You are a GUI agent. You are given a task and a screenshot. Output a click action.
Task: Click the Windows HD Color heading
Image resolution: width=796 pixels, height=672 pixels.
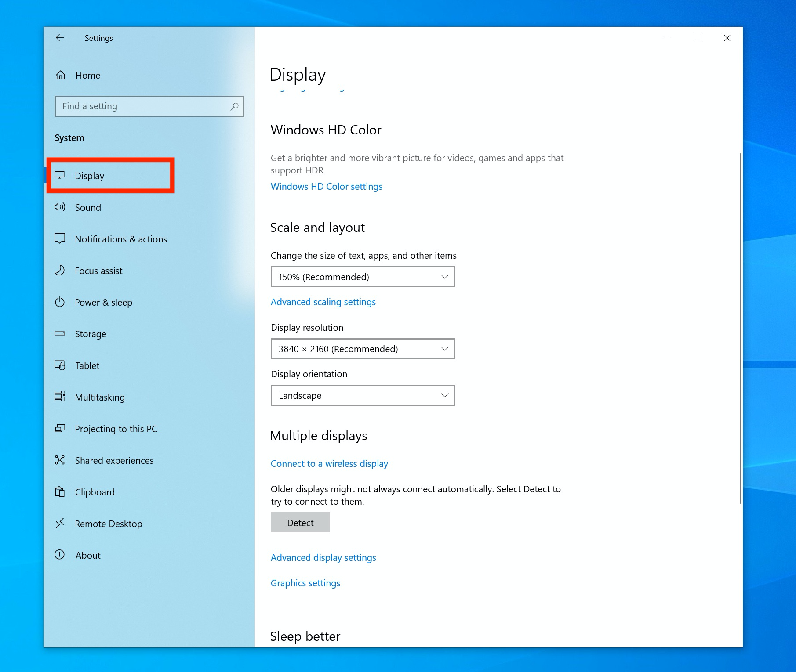(x=326, y=130)
